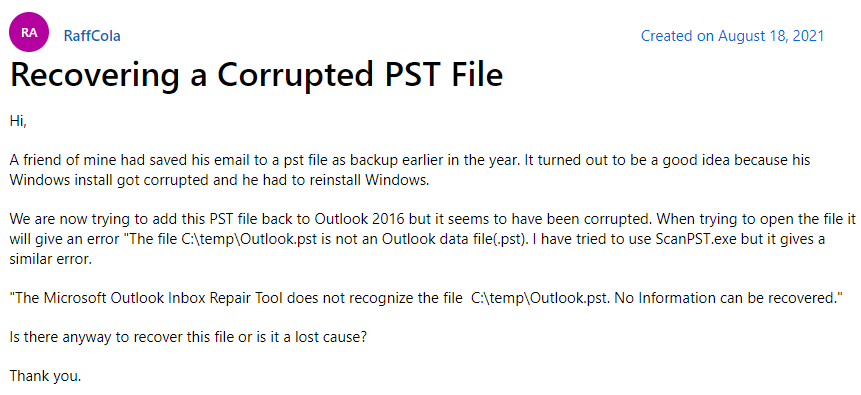Click the line starting We are now trying

pos(433,220)
